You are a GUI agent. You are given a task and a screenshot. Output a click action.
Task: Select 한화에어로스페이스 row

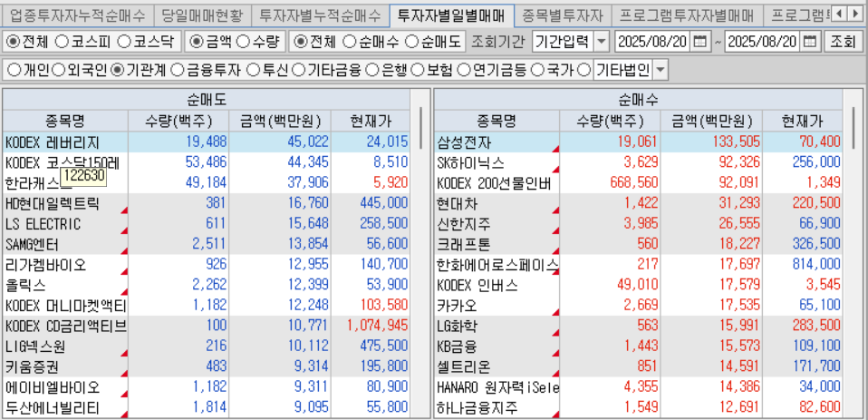point(639,265)
